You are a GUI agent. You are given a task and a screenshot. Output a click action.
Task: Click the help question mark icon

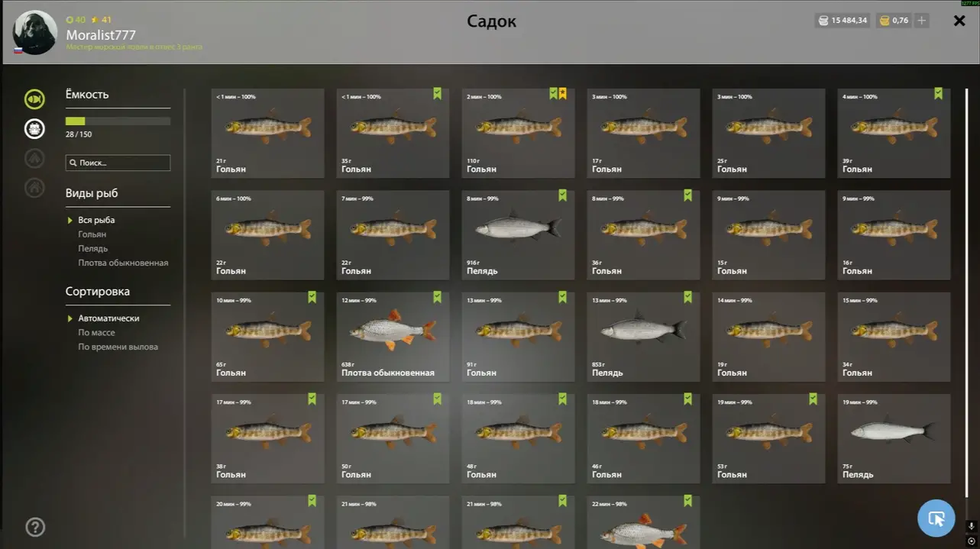pos(35,527)
